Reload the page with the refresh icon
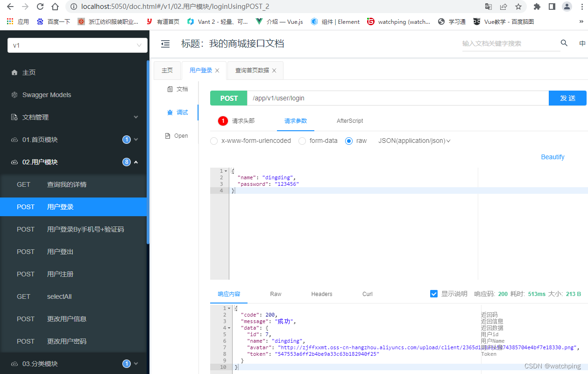The width and height of the screenshot is (588, 374). [40, 7]
